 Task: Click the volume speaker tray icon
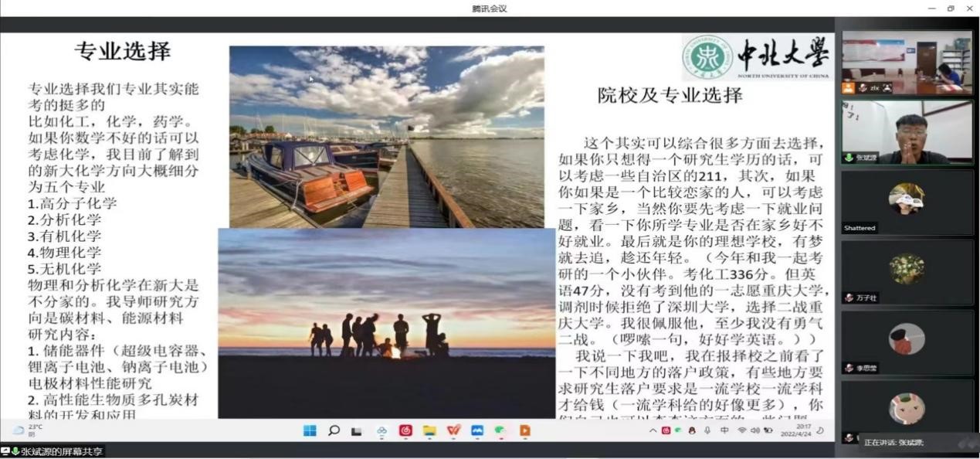click(x=755, y=430)
